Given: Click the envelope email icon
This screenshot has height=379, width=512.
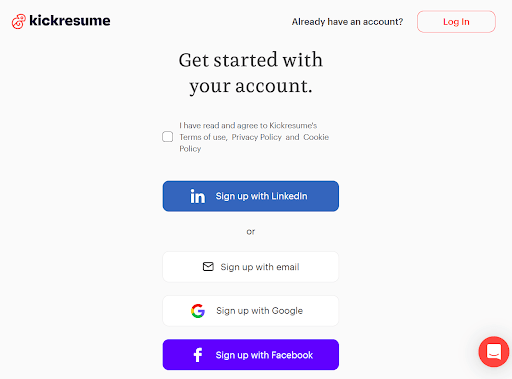Looking at the screenshot, I should click(x=208, y=267).
